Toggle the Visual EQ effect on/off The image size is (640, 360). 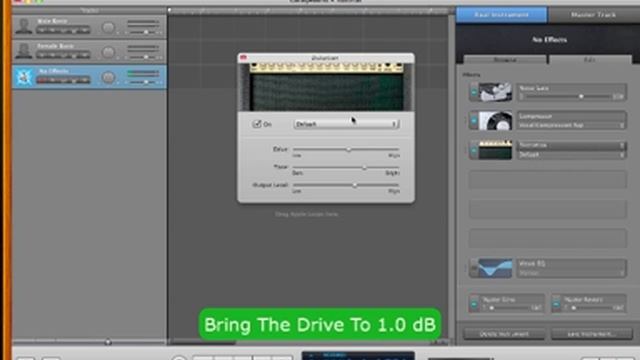(474, 268)
